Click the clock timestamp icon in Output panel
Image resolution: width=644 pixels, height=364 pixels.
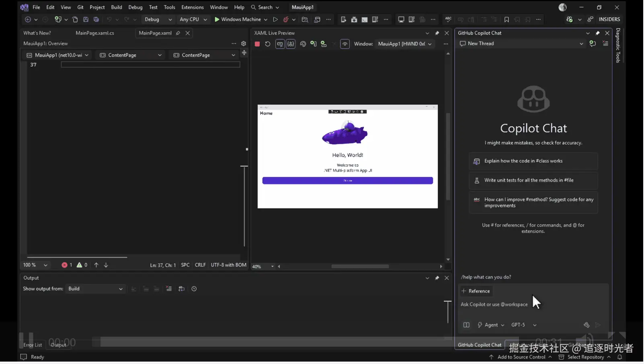pyautogui.click(x=194, y=289)
